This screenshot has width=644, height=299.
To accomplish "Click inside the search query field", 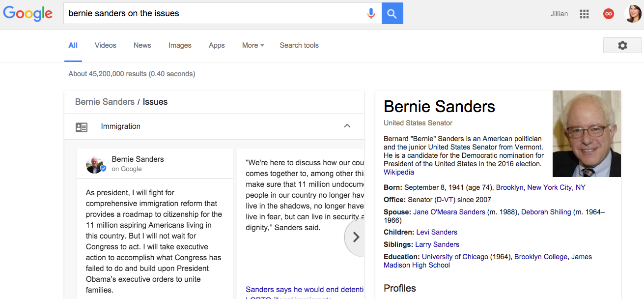I will click(215, 13).
